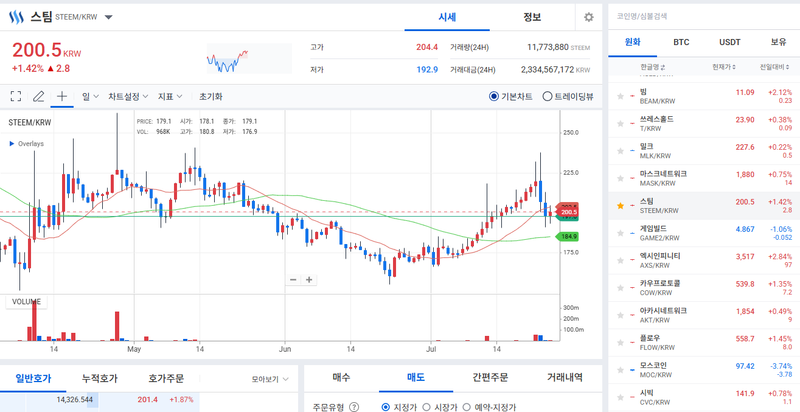Zoom out chart with minus button

pos(293,279)
